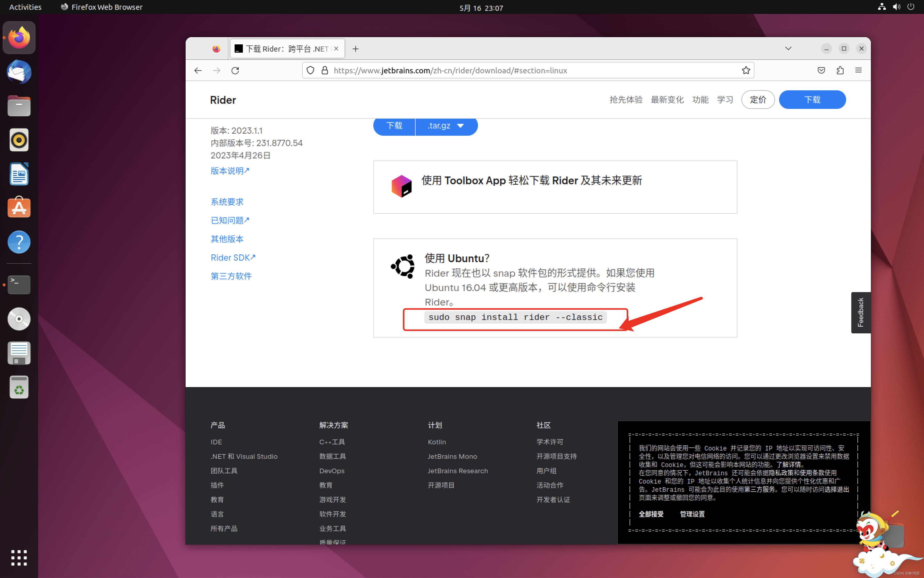This screenshot has width=924, height=578.
Task: Open a new browser tab
Action: pyautogui.click(x=356, y=49)
